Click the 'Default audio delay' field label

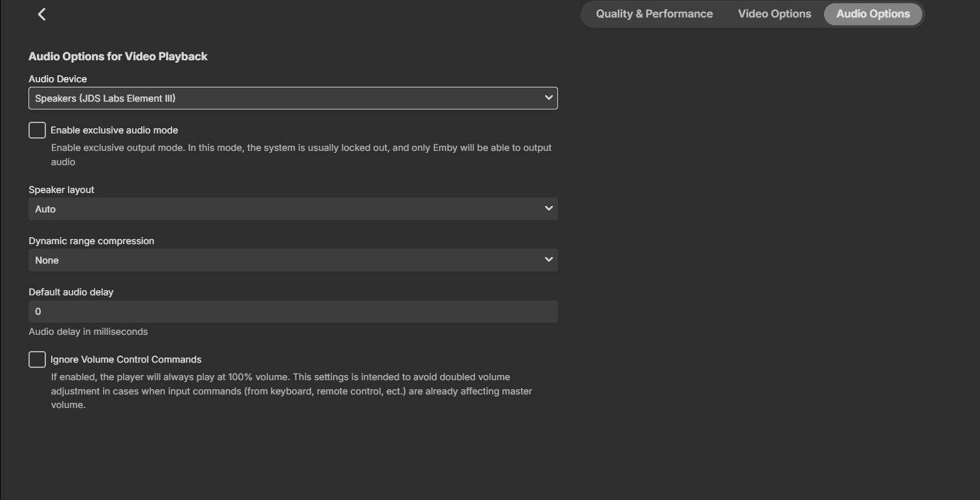point(71,292)
